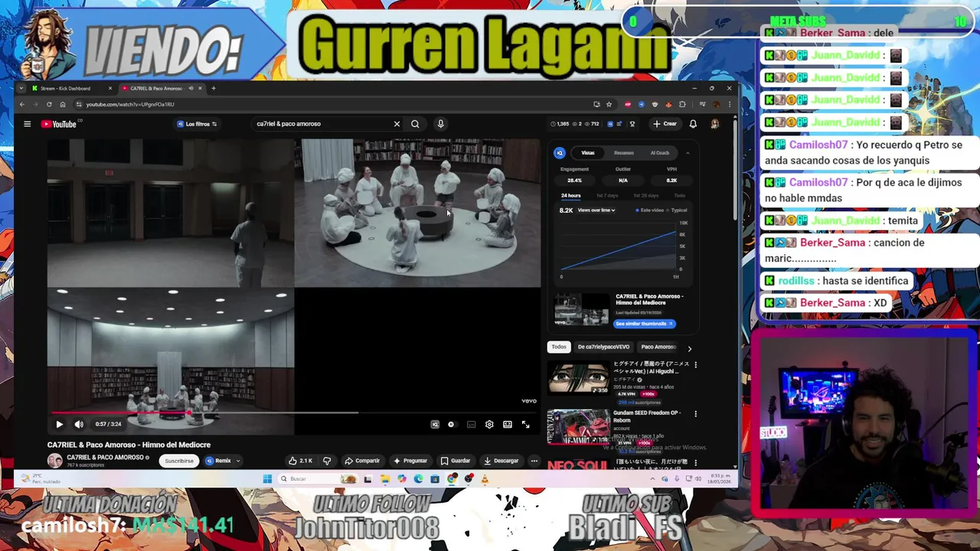
Task: Start voice search with the microphone icon
Action: (440, 124)
